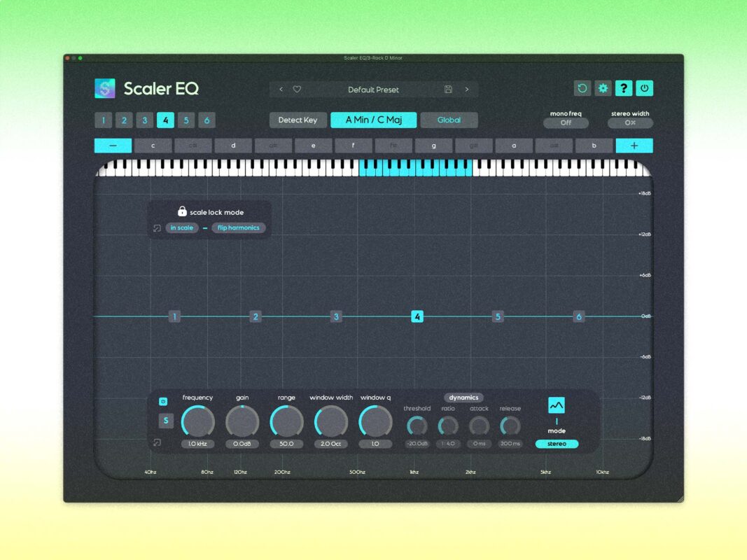Viewport: 747px width, 560px height.
Task: Click the reset/undo circular arrow icon
Action: pos(582,88)
